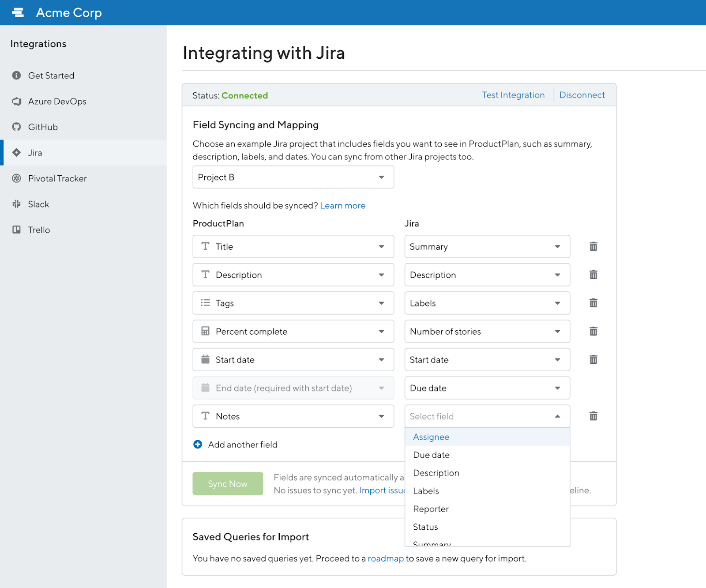Expand the Jira Due date dropdown
This screenshot has height=588, width=706.
(487, 388)
